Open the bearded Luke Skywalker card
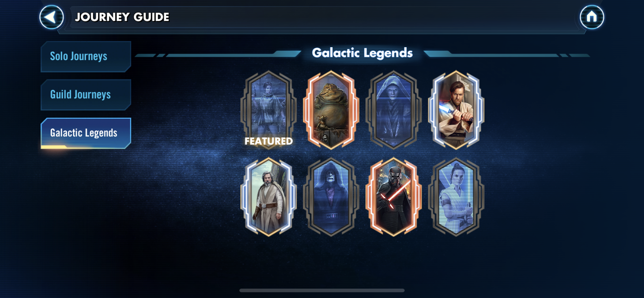Screen dimensions: 644x298 [268, 197]
